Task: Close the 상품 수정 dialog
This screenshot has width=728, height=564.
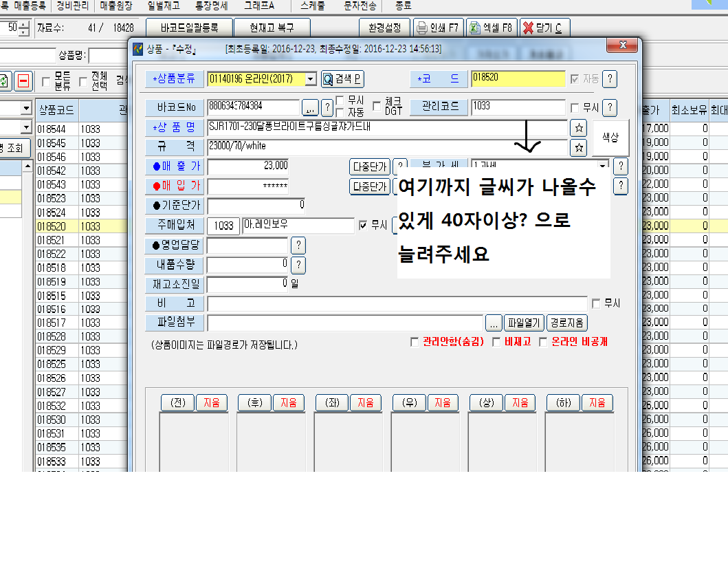Action: [621, 45]
